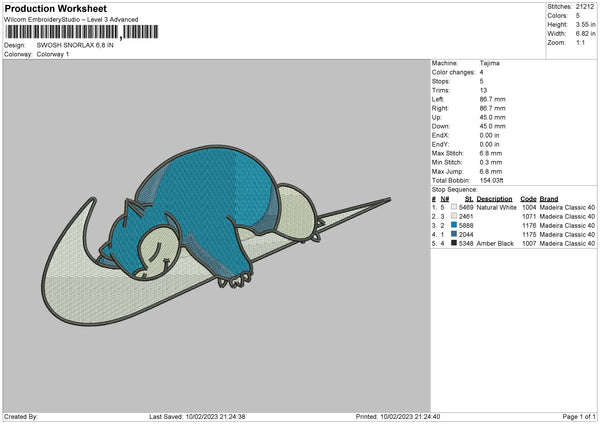The width and height of the screenshot is (600, 424).
Task: Click the Brand column header
Action: (551, 198)
